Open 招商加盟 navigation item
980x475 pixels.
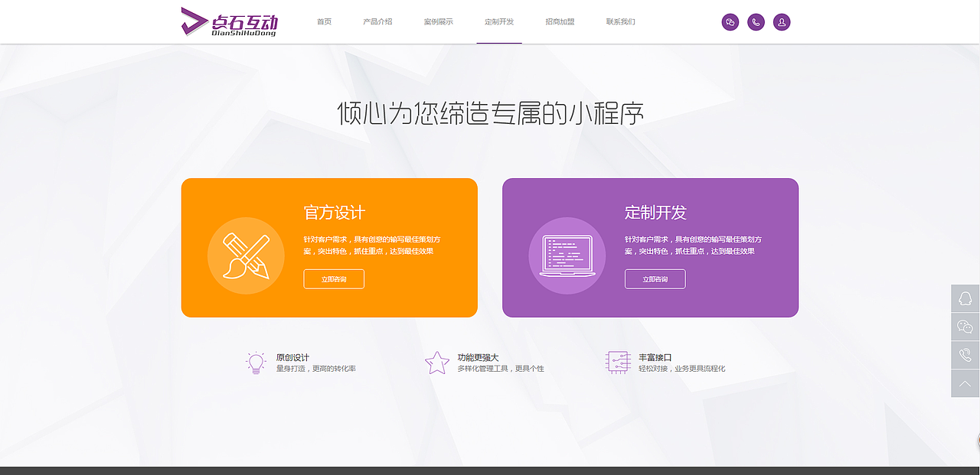click(x=560, y=21)
